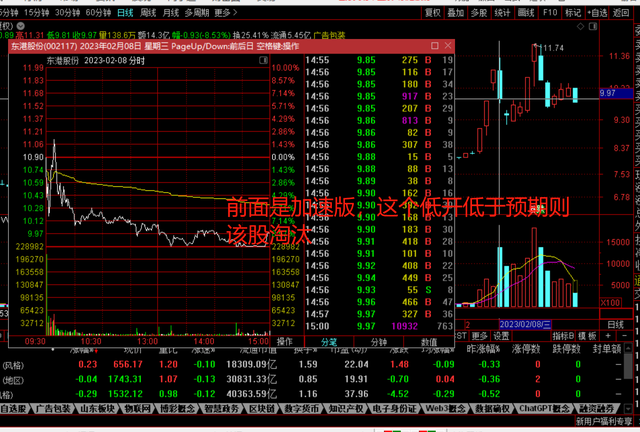This screenshot has width=640, height=432.
Task: Open the 博彩概念 bottom tab
Action: 177,408
